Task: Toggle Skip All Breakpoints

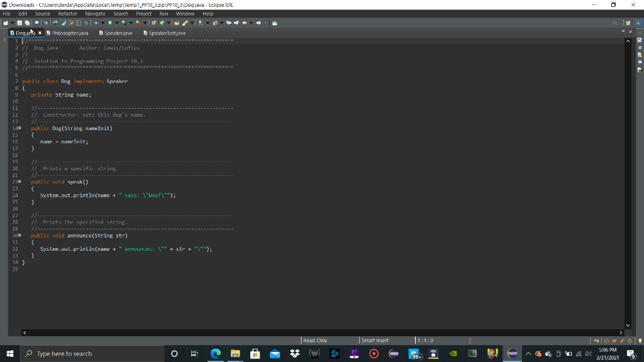Action: 46,23
